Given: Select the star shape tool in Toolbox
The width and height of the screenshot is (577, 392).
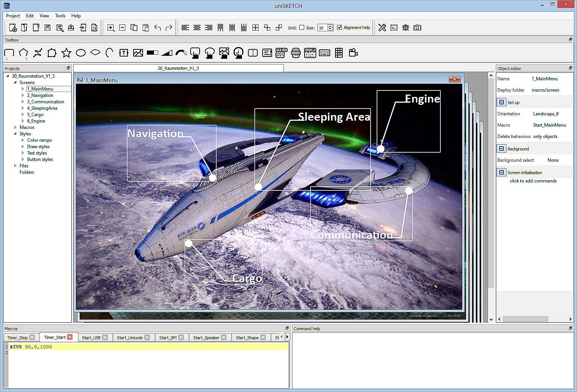Looking at the screenshot, I should [66, 53].
